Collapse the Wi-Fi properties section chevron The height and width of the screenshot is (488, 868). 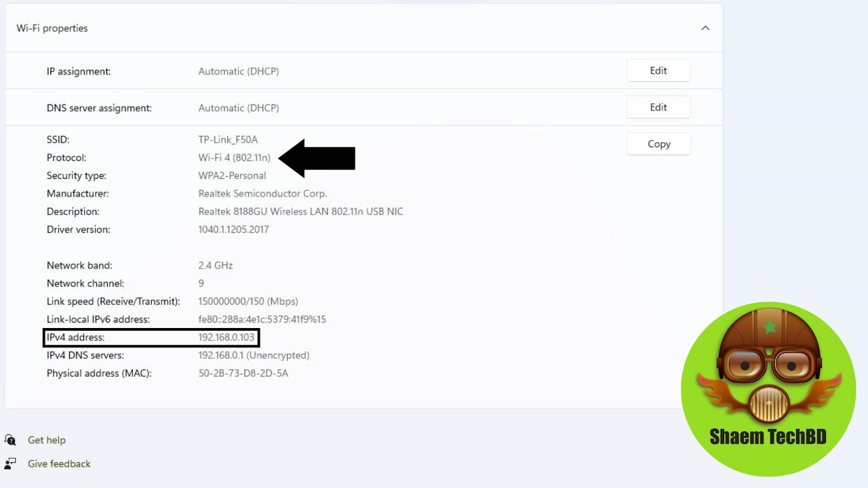coord(705,28)
